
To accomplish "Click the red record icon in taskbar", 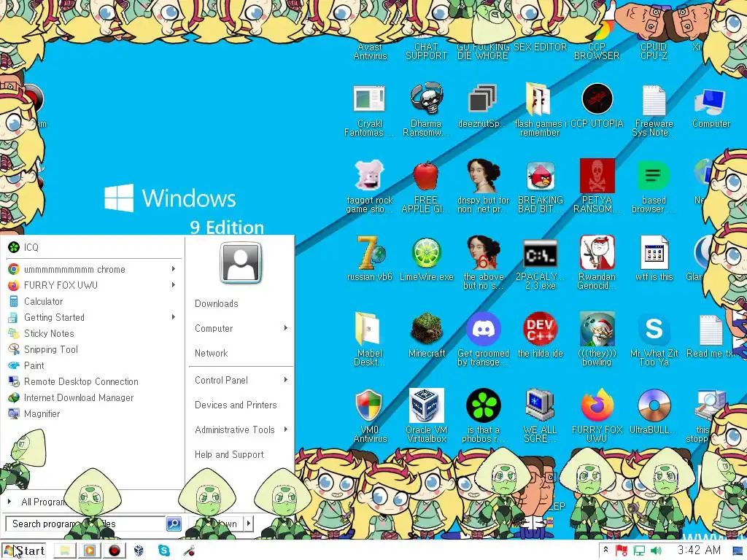I will click(115, 551).
